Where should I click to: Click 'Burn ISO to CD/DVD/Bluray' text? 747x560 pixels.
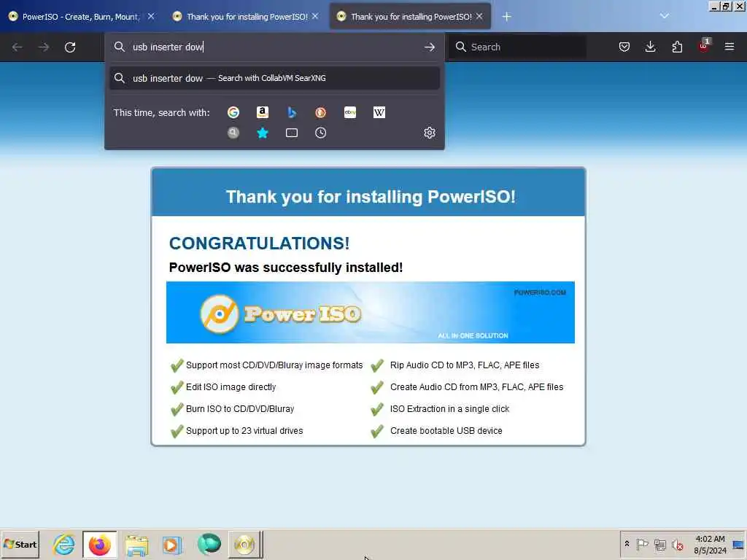(240, 409)
